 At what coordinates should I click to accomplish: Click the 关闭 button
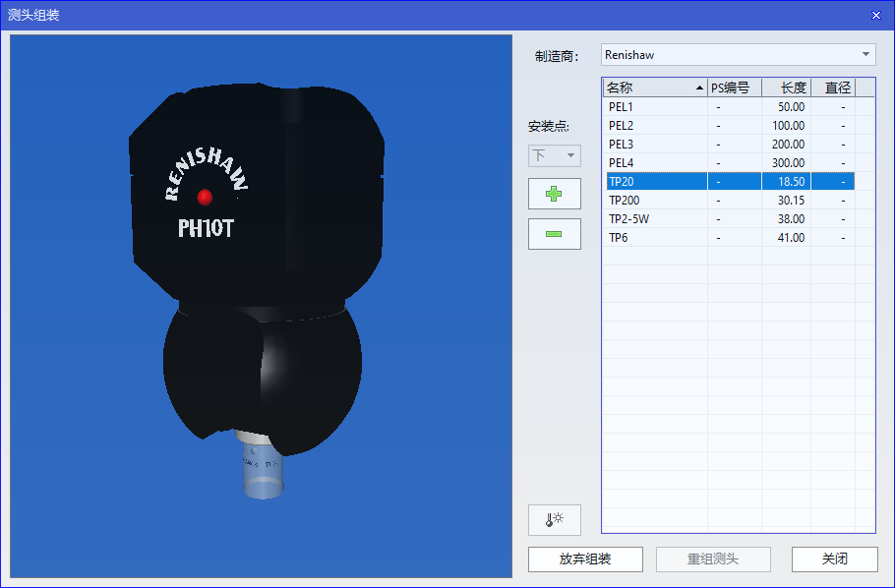click(x=834, y=559)
